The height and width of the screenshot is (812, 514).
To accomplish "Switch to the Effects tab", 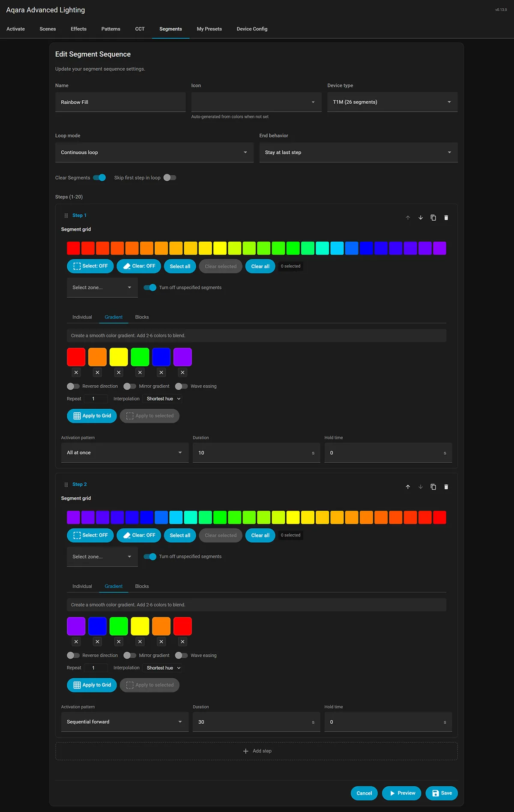I will point(78,29).
